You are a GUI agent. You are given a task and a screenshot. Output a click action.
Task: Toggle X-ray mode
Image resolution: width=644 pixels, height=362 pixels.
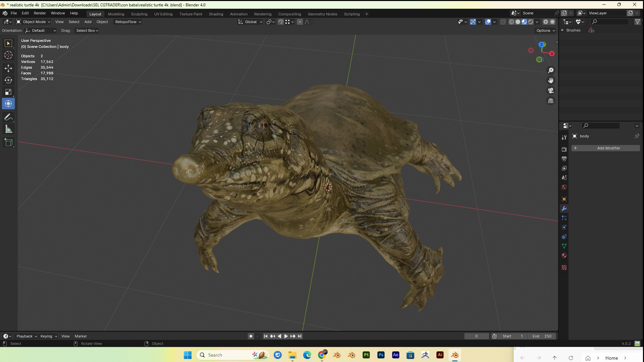point(503,22)
